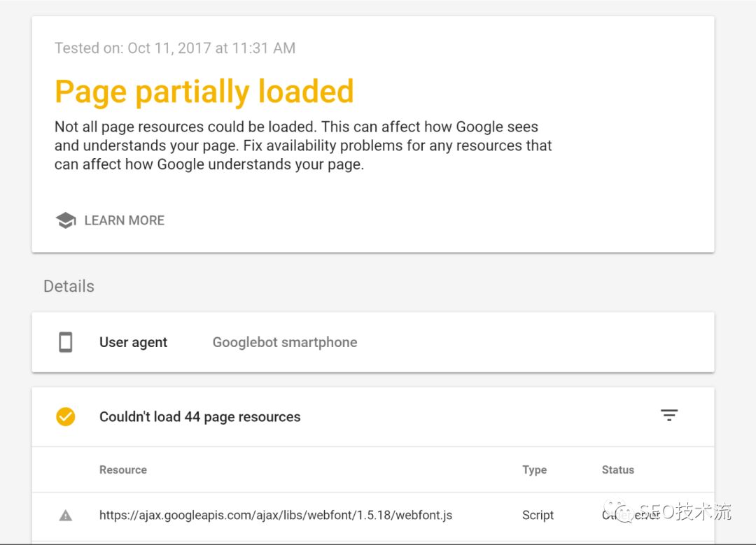This screenshot has height=545, width=756.
Task: Click the "Not all page resources" description paragraph
Action: tap(303, 146)
